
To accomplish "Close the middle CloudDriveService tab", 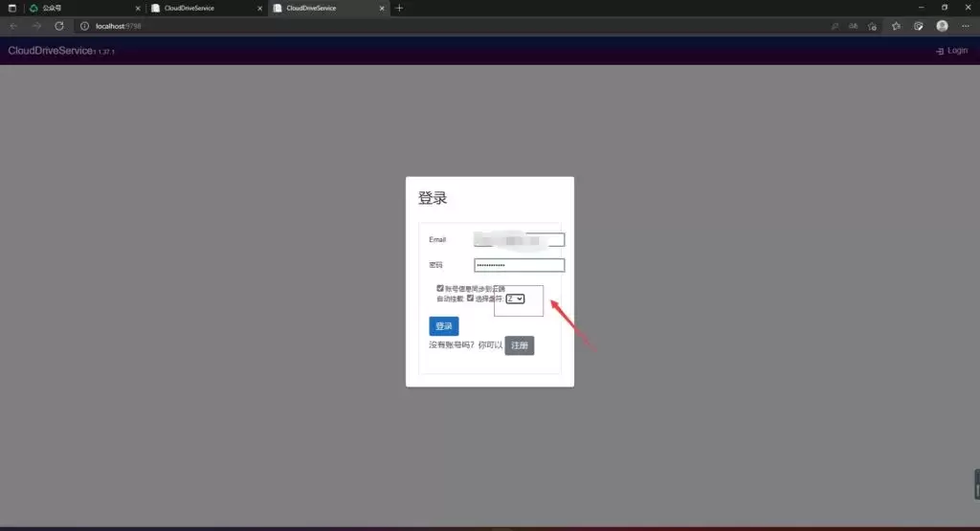I will (260, 8).
